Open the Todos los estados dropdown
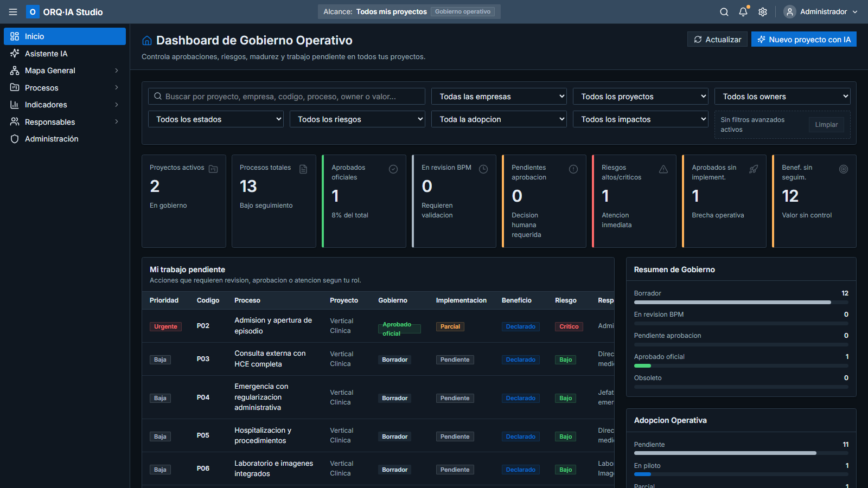The width and height of the screenshot is (868, 488). [x=216, y=119]
